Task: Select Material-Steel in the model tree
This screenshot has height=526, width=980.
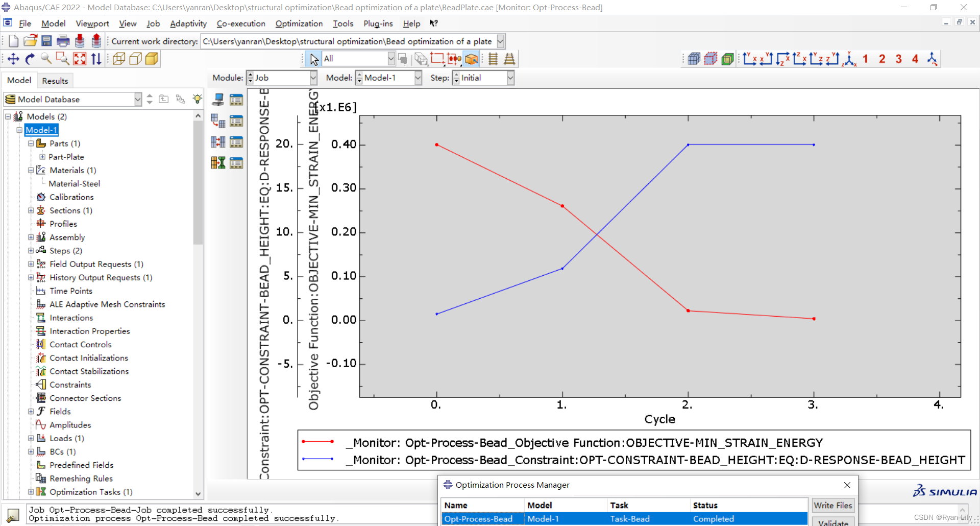Action: [x=74, y=183]
